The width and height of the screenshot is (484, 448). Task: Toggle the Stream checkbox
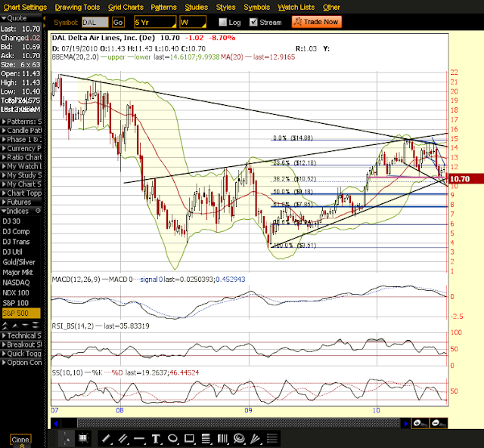[x=253, y=22]
